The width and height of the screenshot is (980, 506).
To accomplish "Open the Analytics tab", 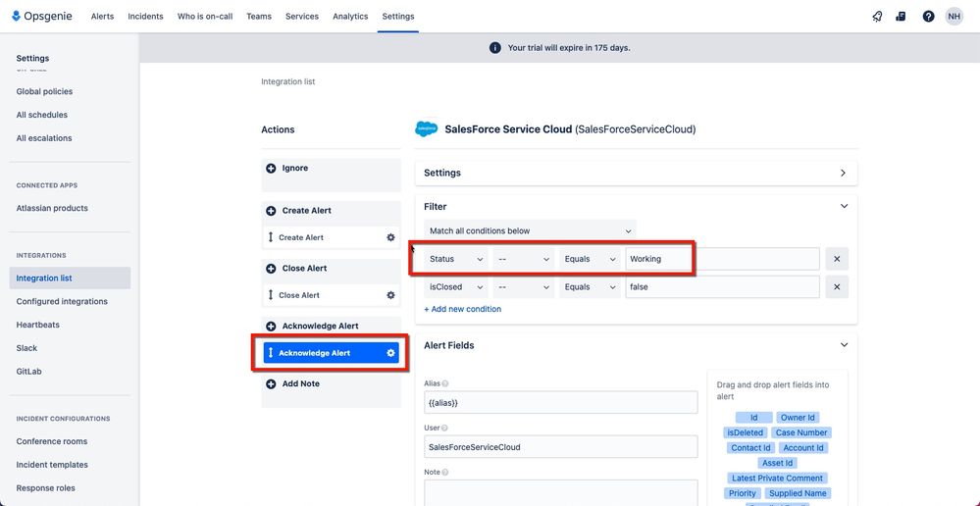I will click(x=350, y=17).
